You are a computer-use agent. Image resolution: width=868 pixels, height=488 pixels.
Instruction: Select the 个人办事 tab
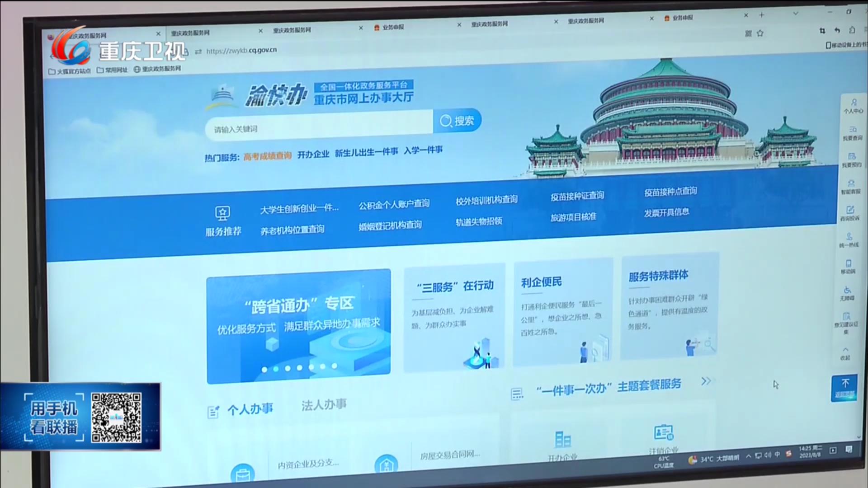tap(250, 409)
